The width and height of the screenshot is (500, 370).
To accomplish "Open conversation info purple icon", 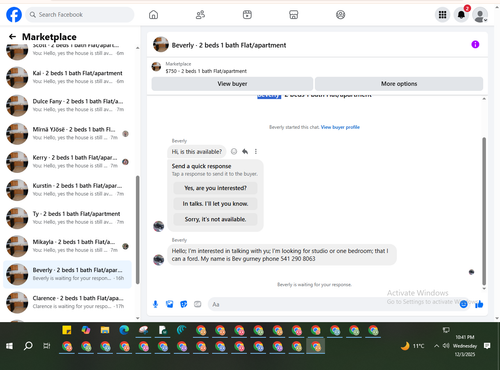I will pyautogui.click(x=475, y=44).
